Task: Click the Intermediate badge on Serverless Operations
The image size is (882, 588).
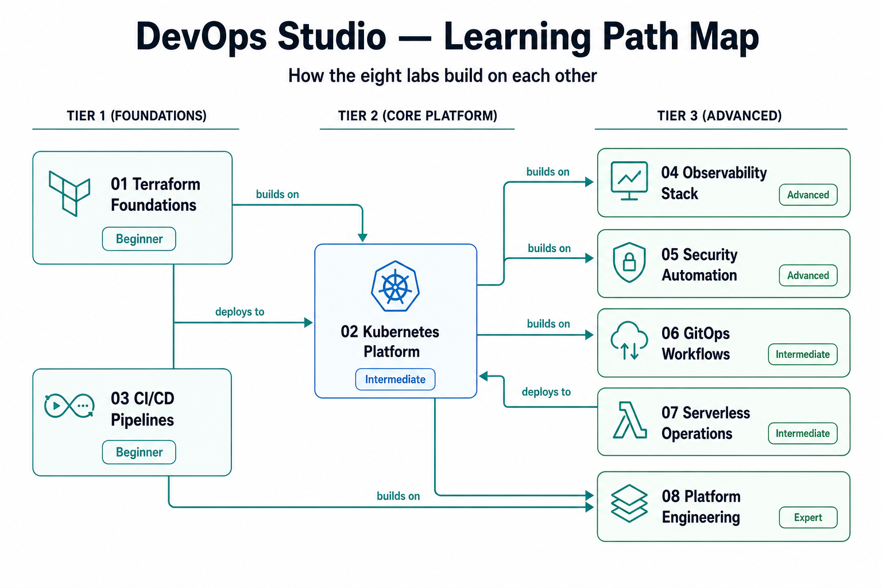Action: click(803, 434)
